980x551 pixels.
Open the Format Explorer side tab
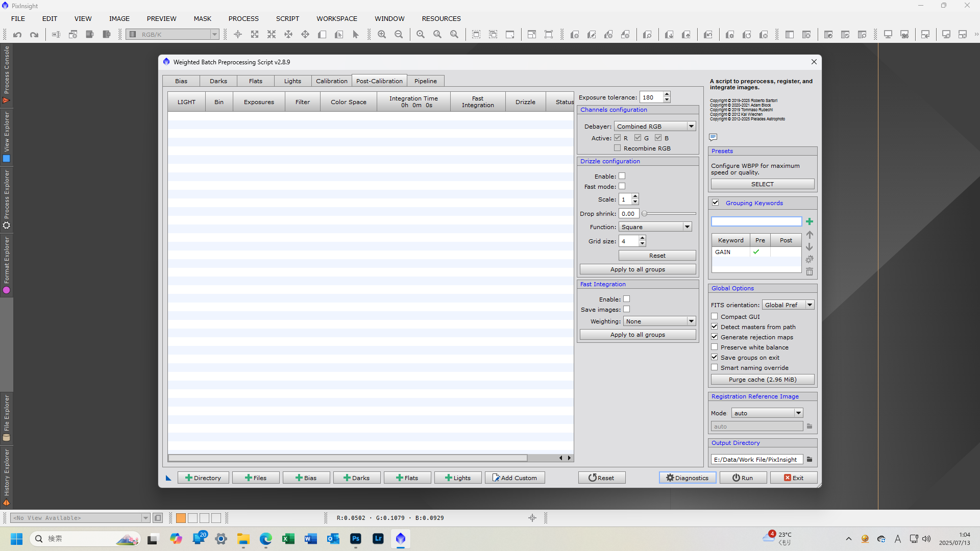pyautogui.click(x=7, y=265)
